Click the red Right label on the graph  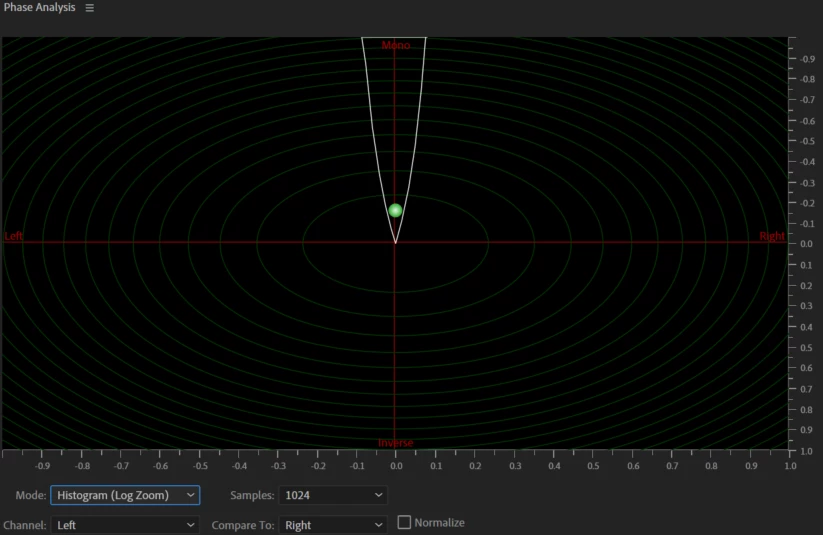(772, 236)
